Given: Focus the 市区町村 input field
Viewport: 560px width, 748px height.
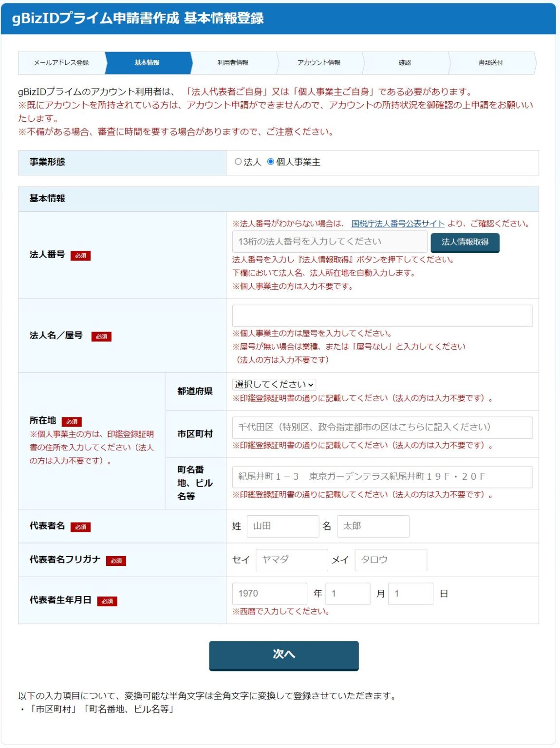Looking at the screenshot, I should 382,427.
